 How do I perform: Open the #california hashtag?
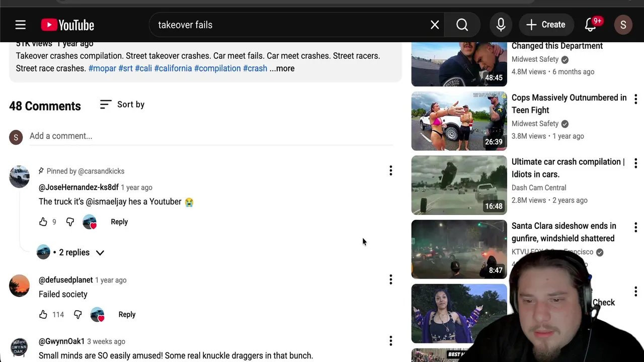[x=173, y=68]
